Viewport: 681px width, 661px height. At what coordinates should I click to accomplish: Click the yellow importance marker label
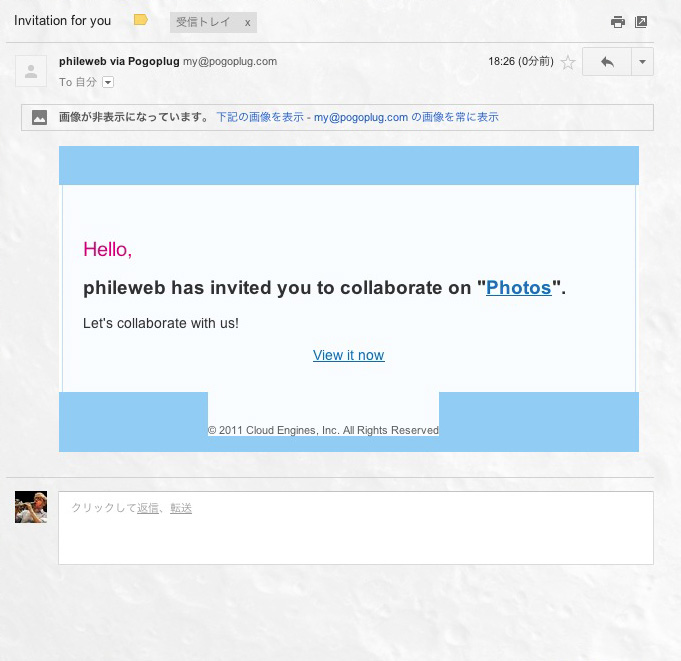(x=141, y=20)
